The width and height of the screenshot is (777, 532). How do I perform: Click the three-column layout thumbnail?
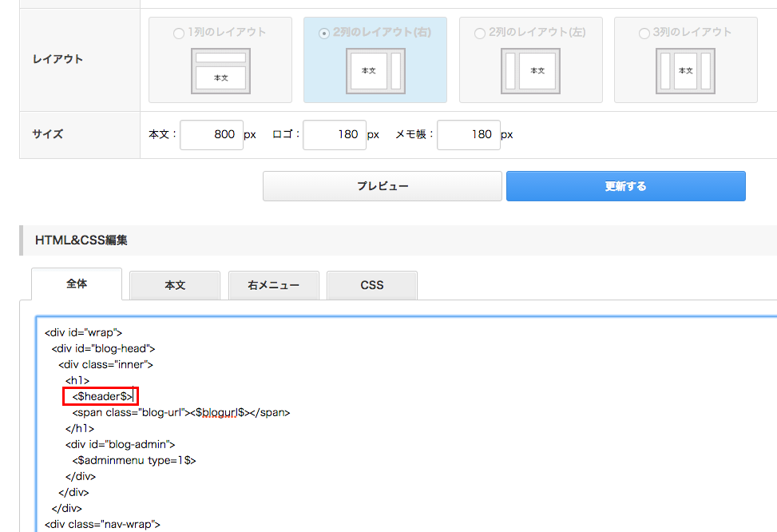tap(686, 71)
